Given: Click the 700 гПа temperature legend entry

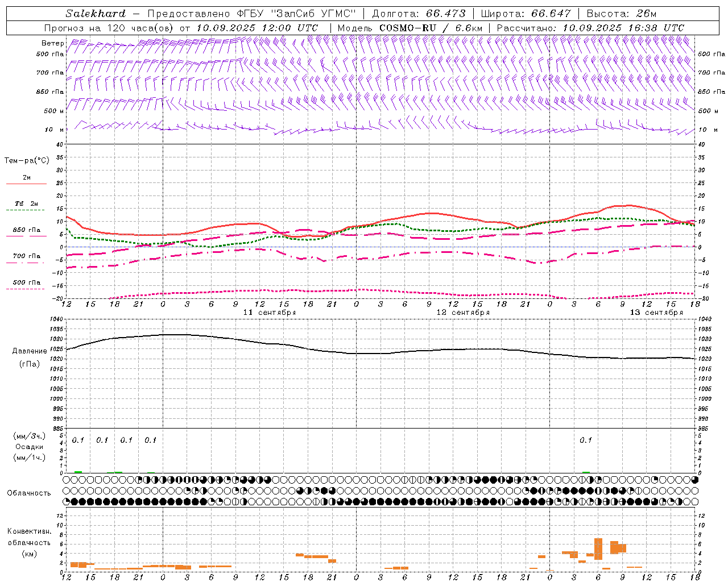Looking at the screenshot, I should (26, 256).
